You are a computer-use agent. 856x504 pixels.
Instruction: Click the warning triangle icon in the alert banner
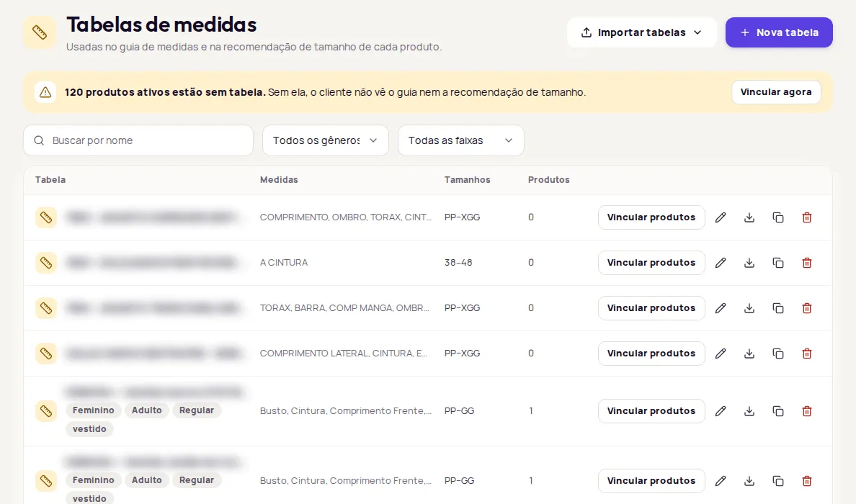(45, 92)
